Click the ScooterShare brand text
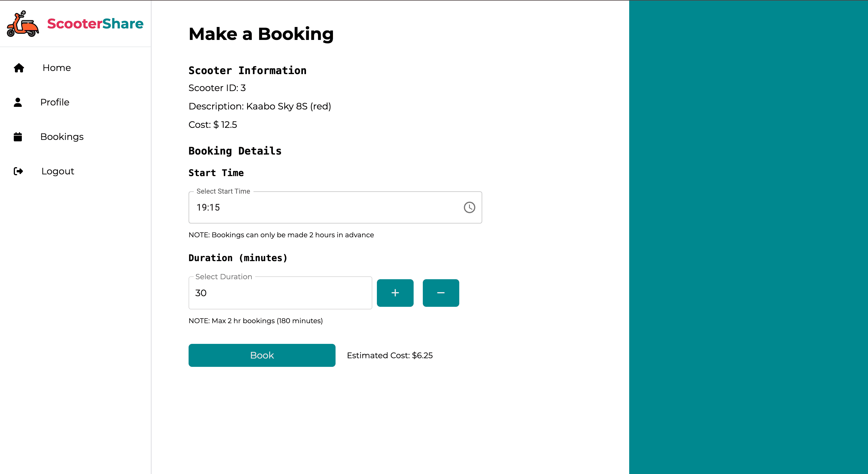Screen dimensions: 868x474 pos(95,24)
